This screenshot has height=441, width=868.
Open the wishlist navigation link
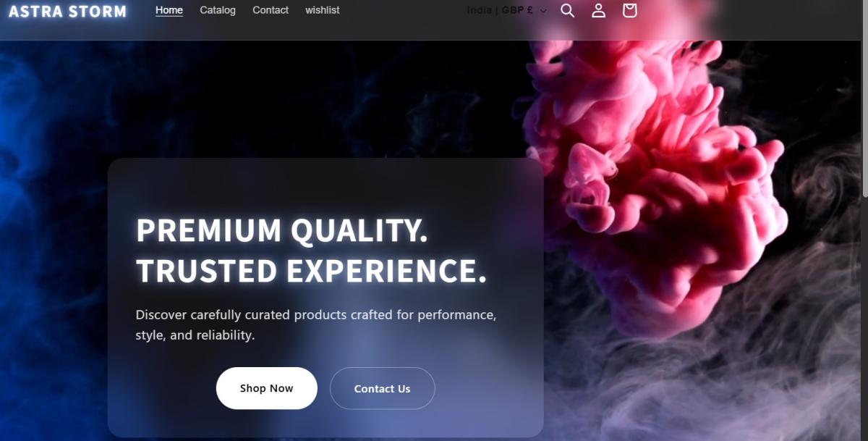click(323, 10)
